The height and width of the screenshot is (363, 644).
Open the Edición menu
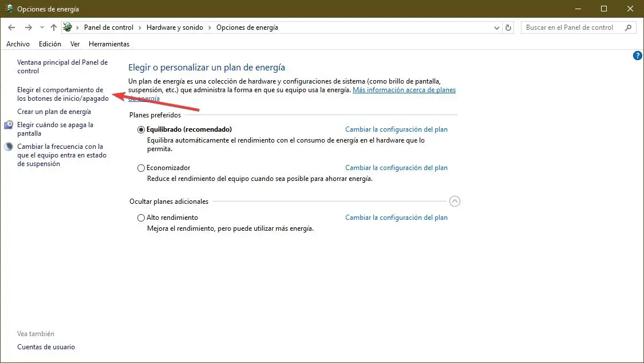coord(50,44)
